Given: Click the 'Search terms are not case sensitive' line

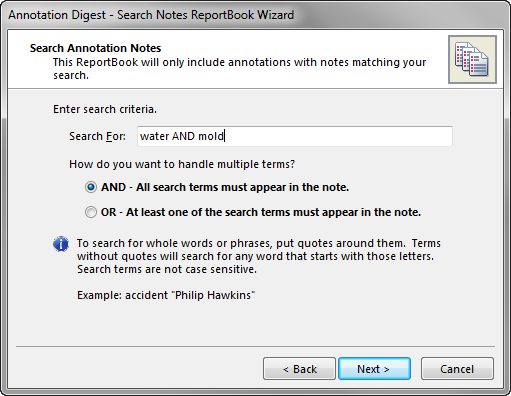Looking at the screenshot, I should click(167, 269).
